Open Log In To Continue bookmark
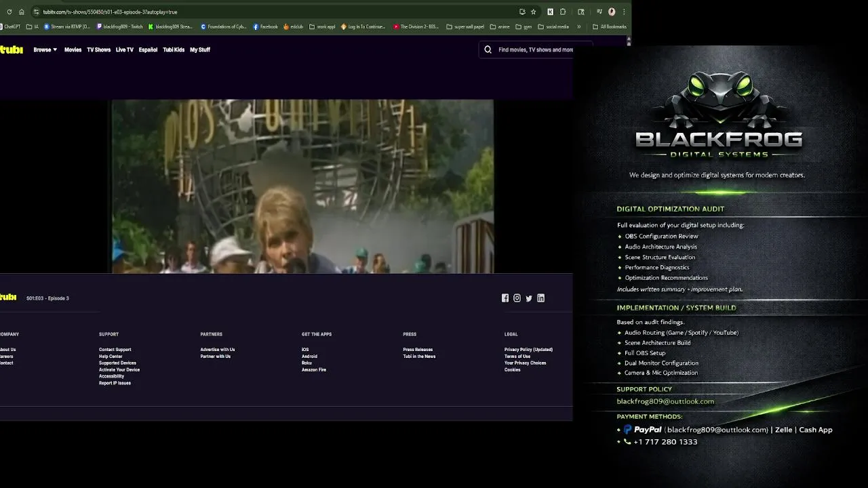 point(363,26)
